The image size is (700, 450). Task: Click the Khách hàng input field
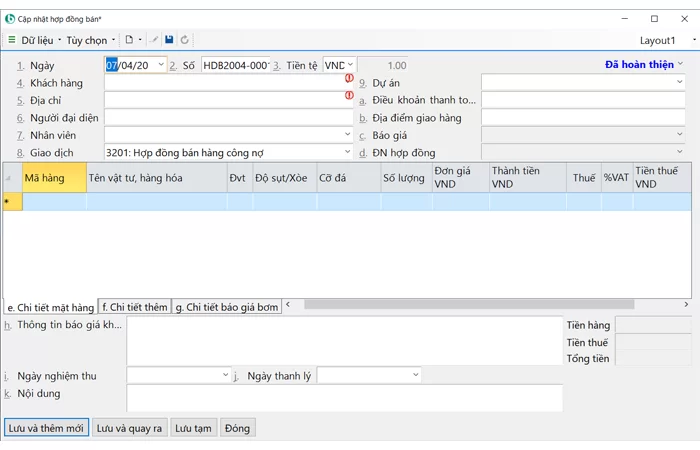[x=224, y=83]
